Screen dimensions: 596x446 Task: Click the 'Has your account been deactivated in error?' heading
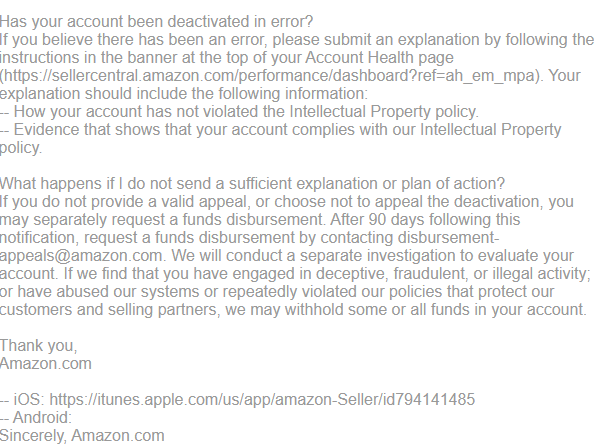(x=156, y=22)
